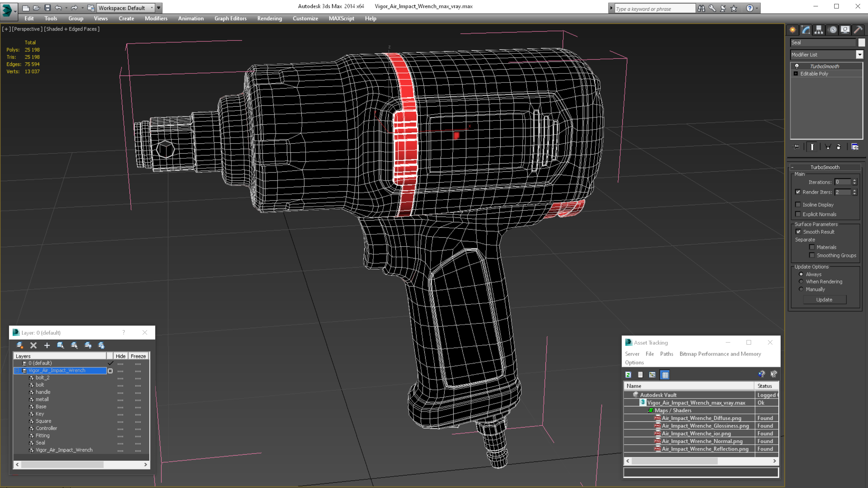Image resolution: width=868 pixels, height=488 pixels.
Task: Select the When Rendering update option
Action: click(801, 282)
